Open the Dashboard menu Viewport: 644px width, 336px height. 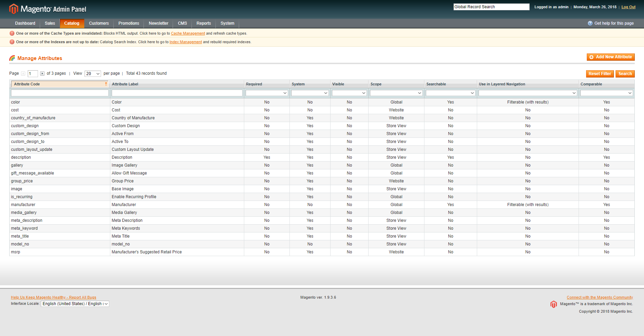(25, 23)
